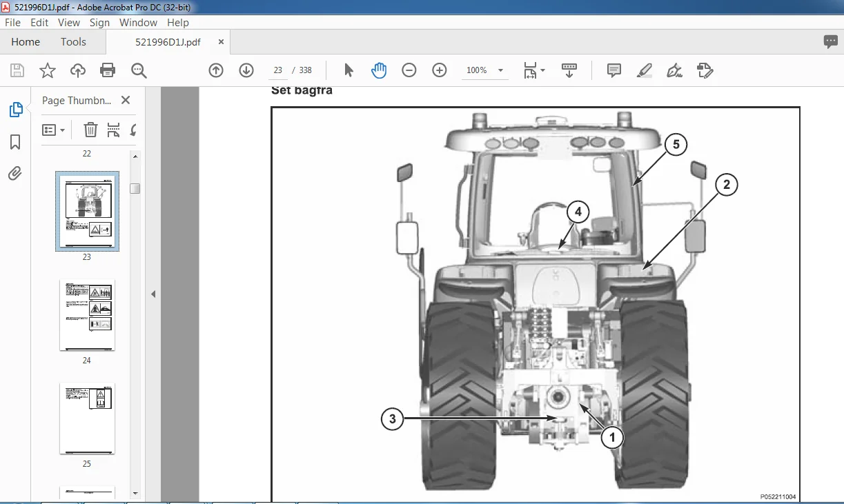Click the P052211004 image reference text
Image resolution: width=844 pixels, height=504 pixels.
coord(778,496)
